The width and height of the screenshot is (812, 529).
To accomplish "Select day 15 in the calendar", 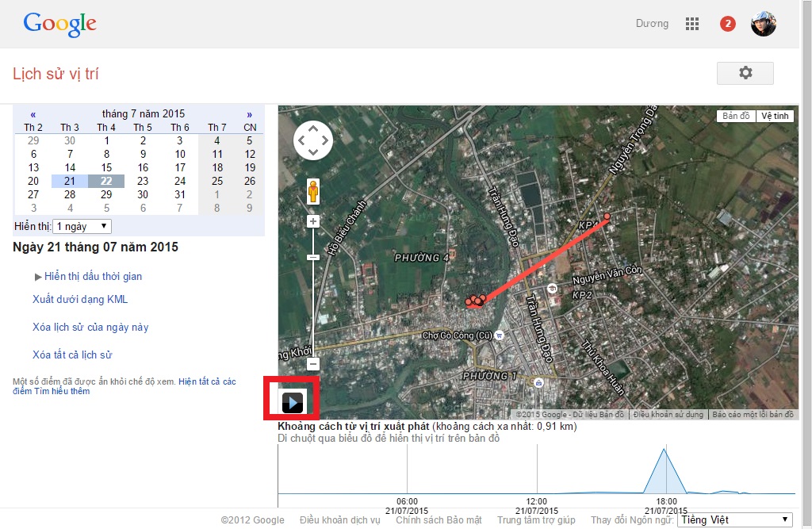I will pos(106,167).
